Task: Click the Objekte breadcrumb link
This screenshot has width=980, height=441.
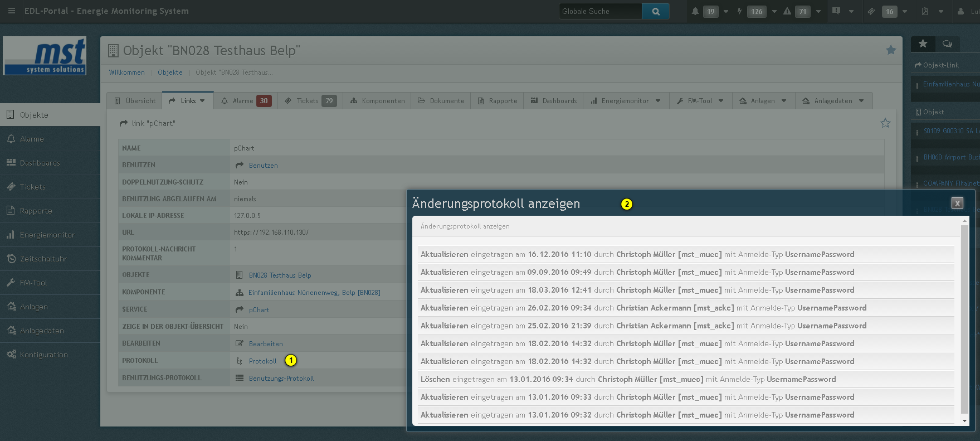Action: [170, 72]
